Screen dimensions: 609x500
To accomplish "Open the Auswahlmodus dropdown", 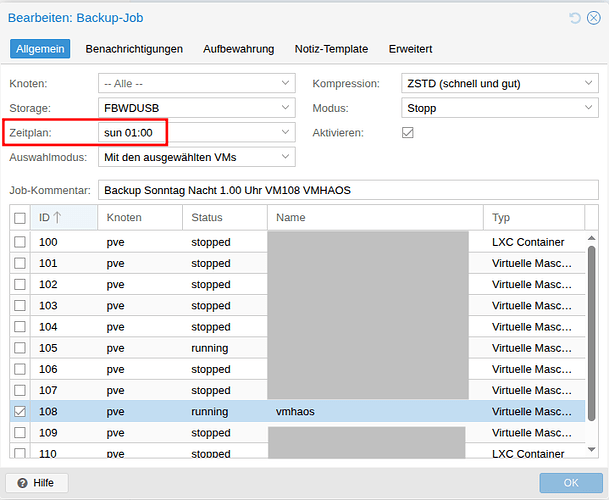I will tap(285, 157).
